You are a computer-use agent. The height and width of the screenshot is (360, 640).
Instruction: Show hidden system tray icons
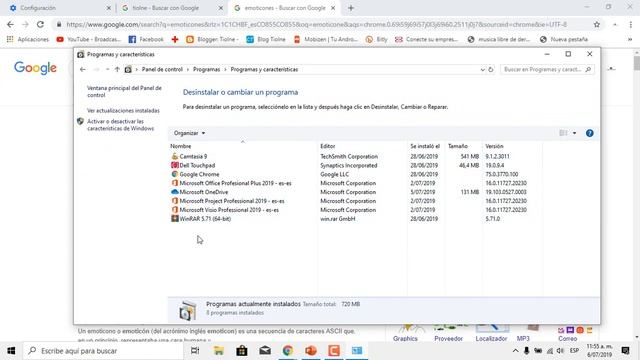[x=515, y=351]
